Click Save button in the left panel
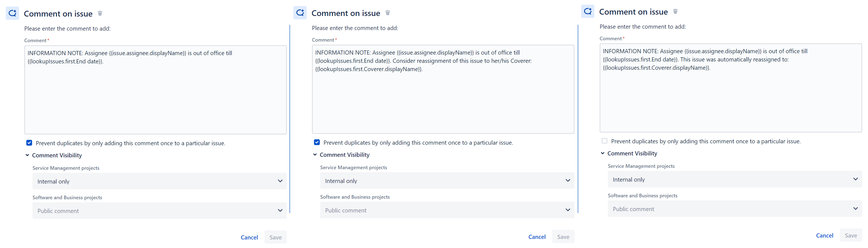This screenshot has height=248, width=868. point(276,237)
